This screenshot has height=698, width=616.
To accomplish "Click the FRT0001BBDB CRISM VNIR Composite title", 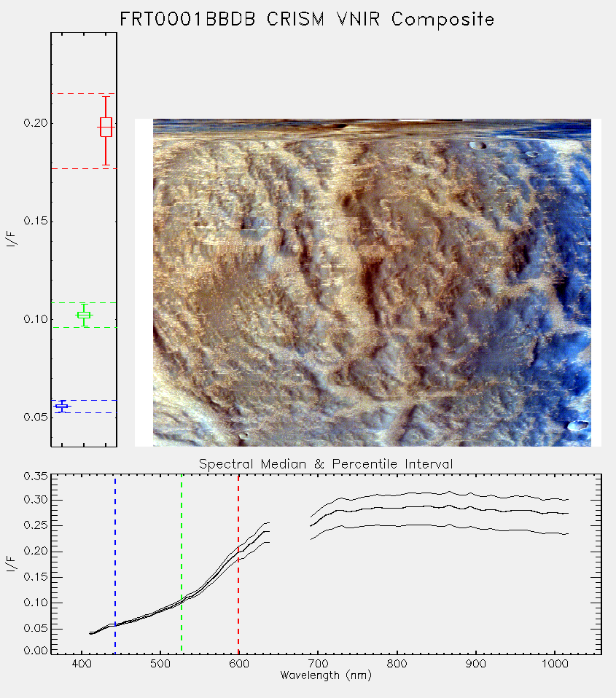I will coord(307,20).
